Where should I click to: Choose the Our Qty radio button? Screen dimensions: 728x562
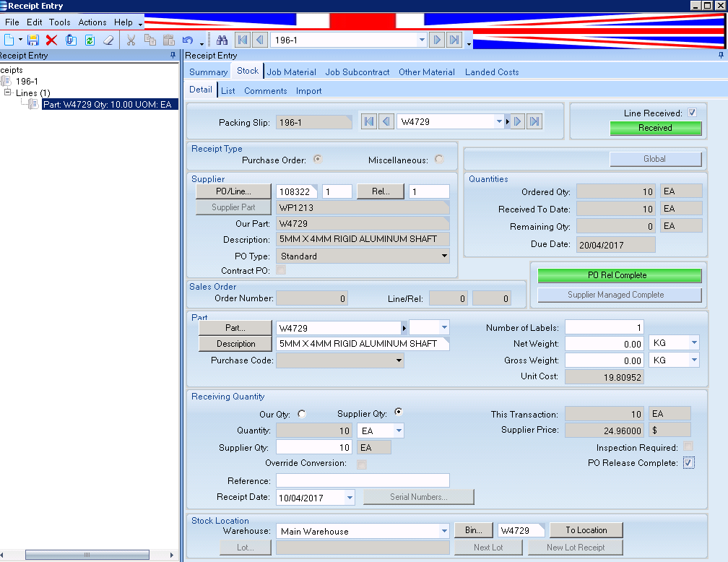click(302, 414)
